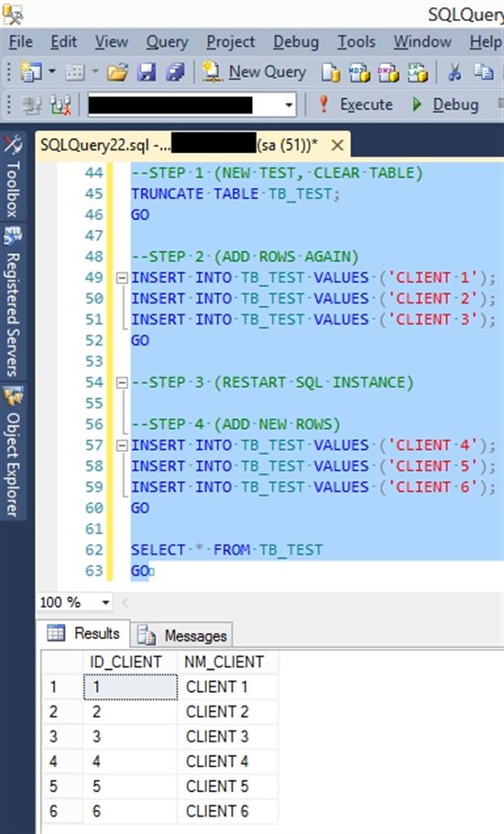Open the Edit menu

pos(63,42)
